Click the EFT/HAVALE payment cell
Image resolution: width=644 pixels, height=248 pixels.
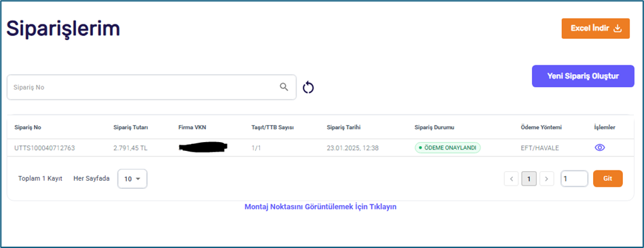[x=539, y=148]
